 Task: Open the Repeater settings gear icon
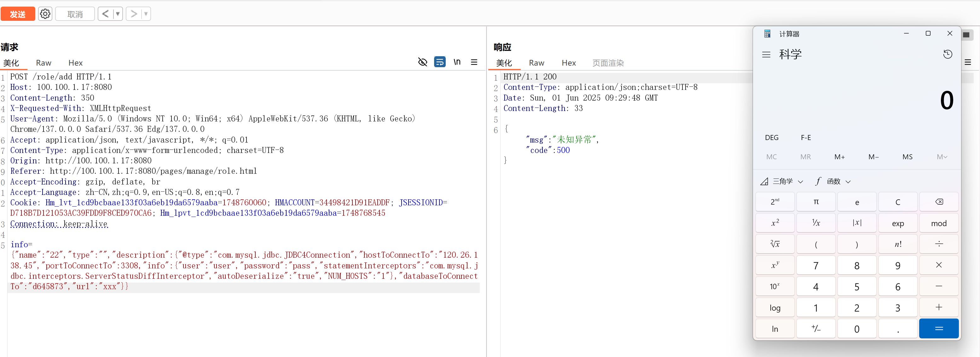coord(45,14)
